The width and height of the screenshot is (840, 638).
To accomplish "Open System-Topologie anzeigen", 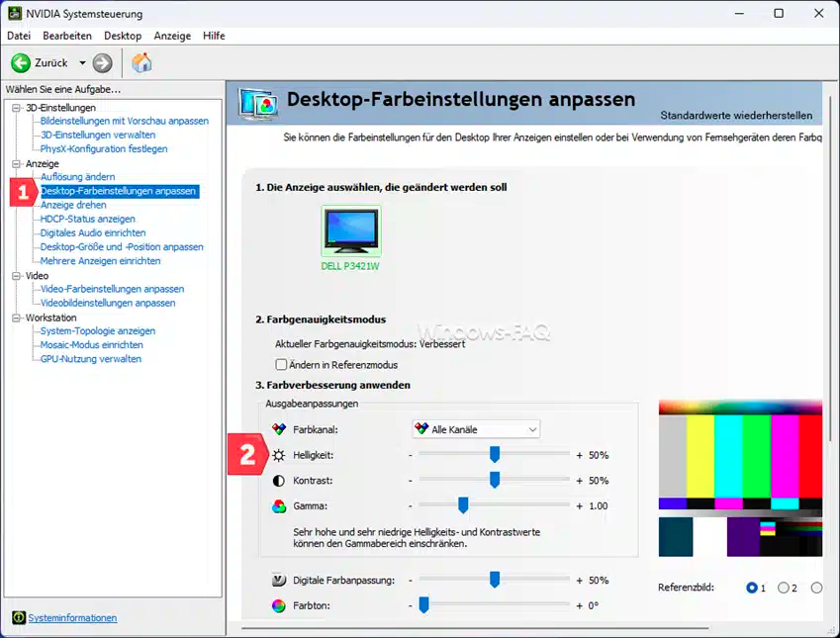I will click(x=98, y=331).
